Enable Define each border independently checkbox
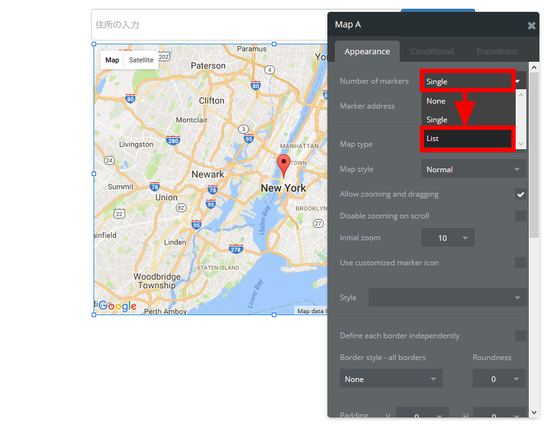This screenshot has width=560, height=425. (520, 336)
